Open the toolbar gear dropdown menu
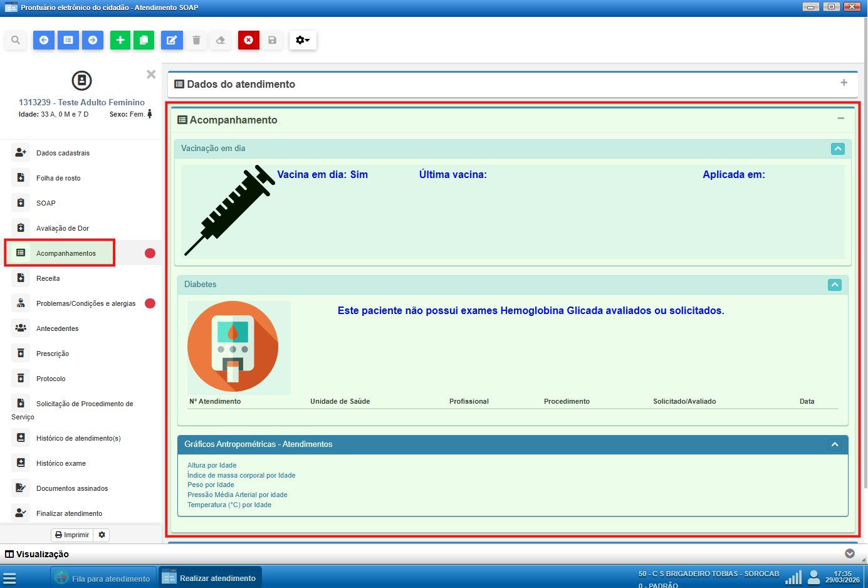The height and width of the screenshot is (588, 868). click(303, 40)
